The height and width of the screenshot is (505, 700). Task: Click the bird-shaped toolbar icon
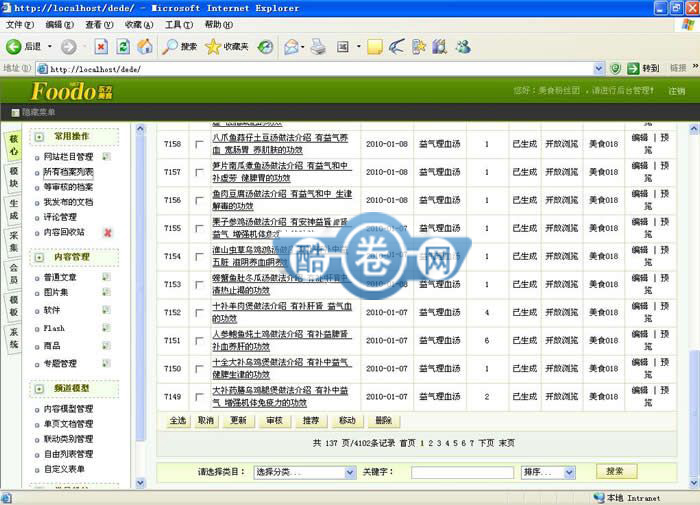[396, 46]
